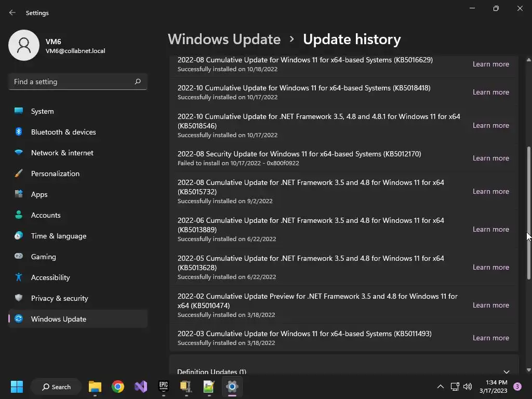Select Windows Update in the sidebar
This screenshot has width=532, height=399.
(77, 318)
